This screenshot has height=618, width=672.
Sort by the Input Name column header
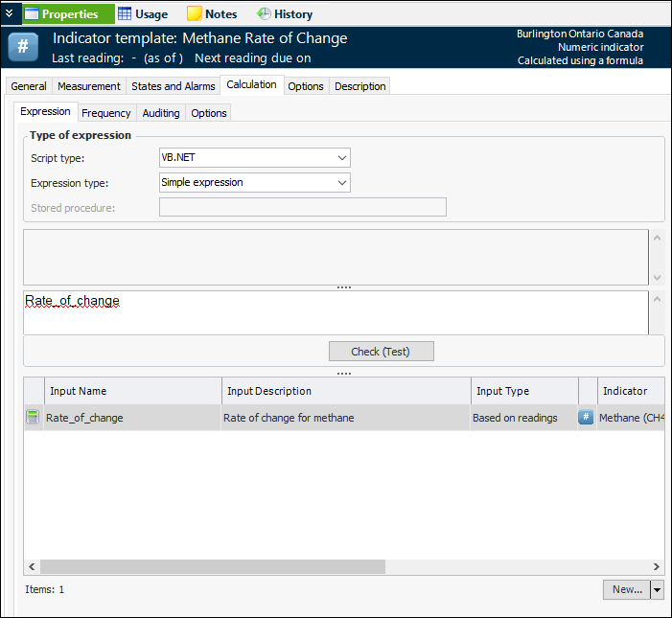click(132, 391)
